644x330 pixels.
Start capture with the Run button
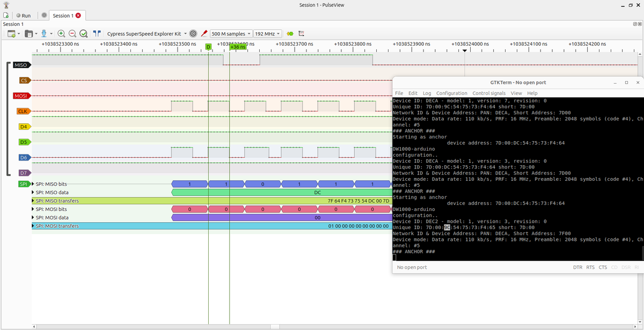coord(23,16)
